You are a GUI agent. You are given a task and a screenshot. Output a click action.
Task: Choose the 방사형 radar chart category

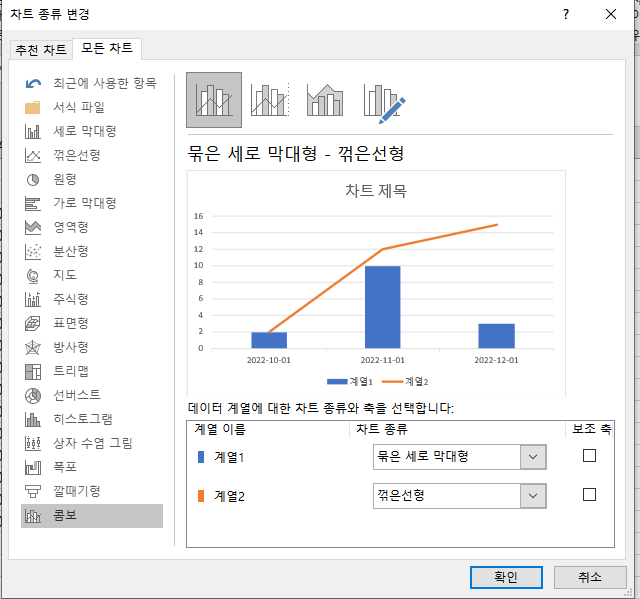[x=92, y=347]
